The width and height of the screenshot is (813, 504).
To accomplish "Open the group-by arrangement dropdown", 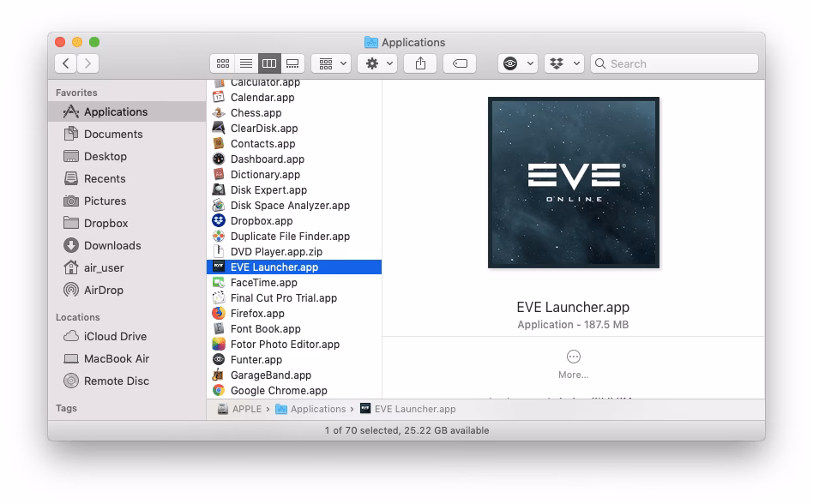I will 331,63.
